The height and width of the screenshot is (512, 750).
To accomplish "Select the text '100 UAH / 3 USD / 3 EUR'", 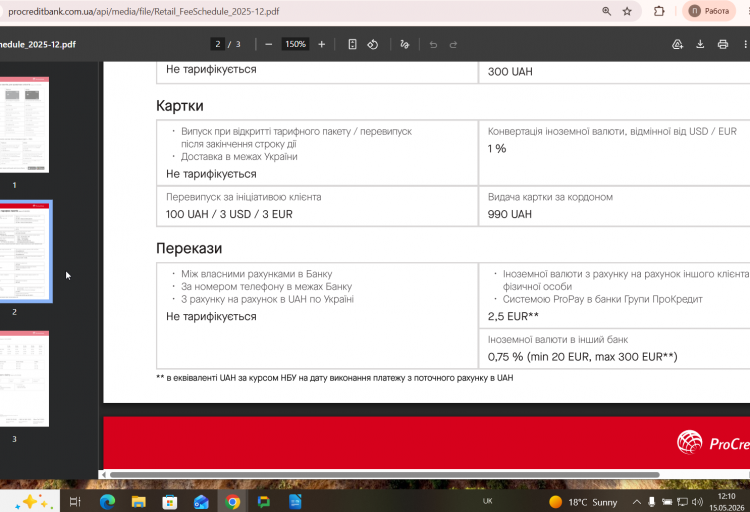I will tap(229, 214).
